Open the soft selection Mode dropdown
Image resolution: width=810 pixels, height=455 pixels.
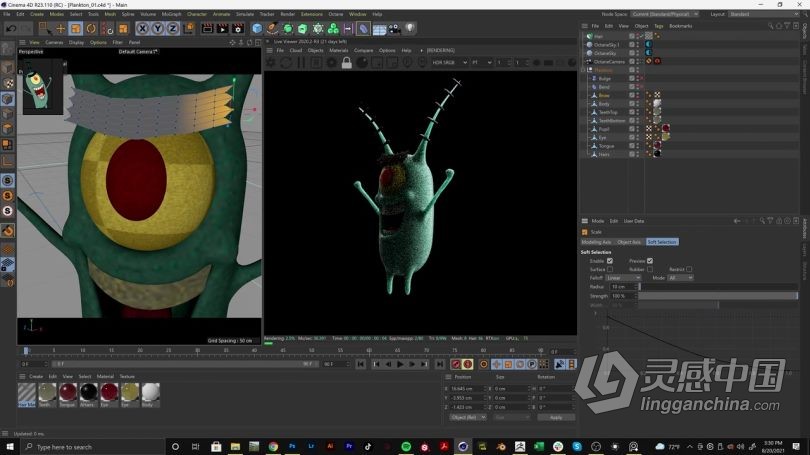[680, 278]
